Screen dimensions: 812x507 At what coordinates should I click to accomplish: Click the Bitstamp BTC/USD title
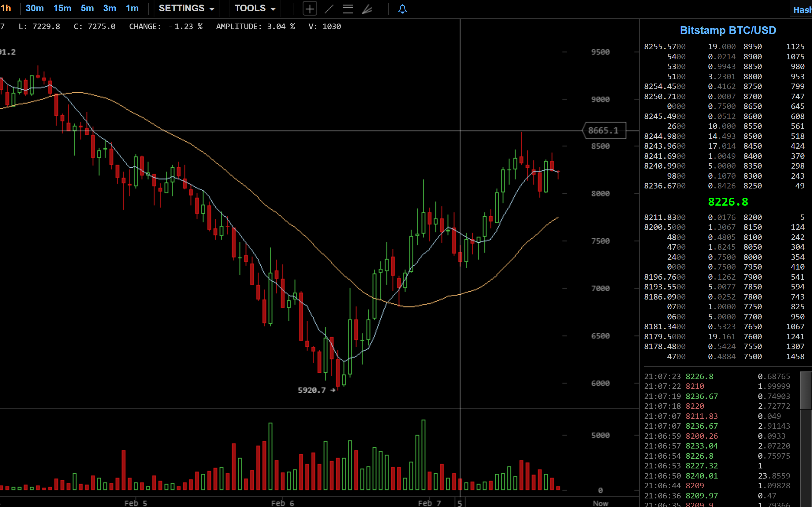728,30
